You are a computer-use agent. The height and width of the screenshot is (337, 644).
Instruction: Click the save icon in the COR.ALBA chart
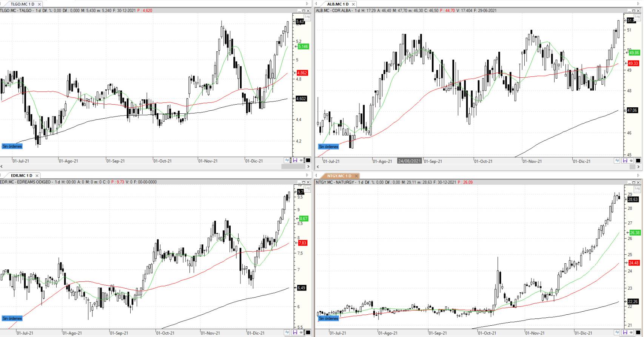[x=625, y=161]
